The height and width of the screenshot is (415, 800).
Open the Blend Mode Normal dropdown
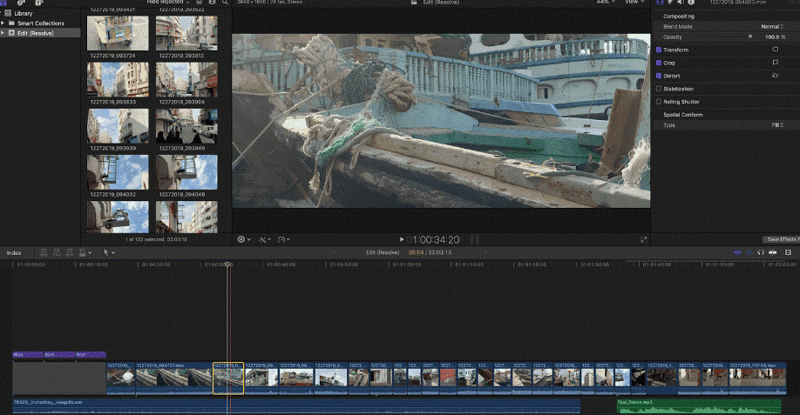772,26
